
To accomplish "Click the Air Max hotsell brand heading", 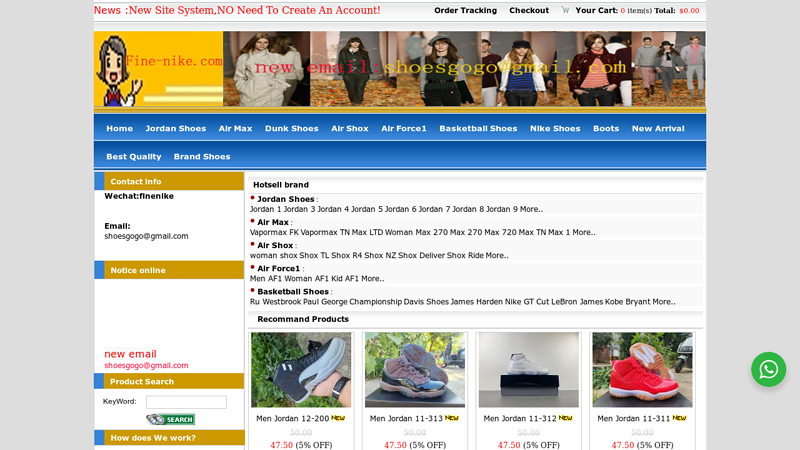I will pyautogui.click(x=273, y=222).
